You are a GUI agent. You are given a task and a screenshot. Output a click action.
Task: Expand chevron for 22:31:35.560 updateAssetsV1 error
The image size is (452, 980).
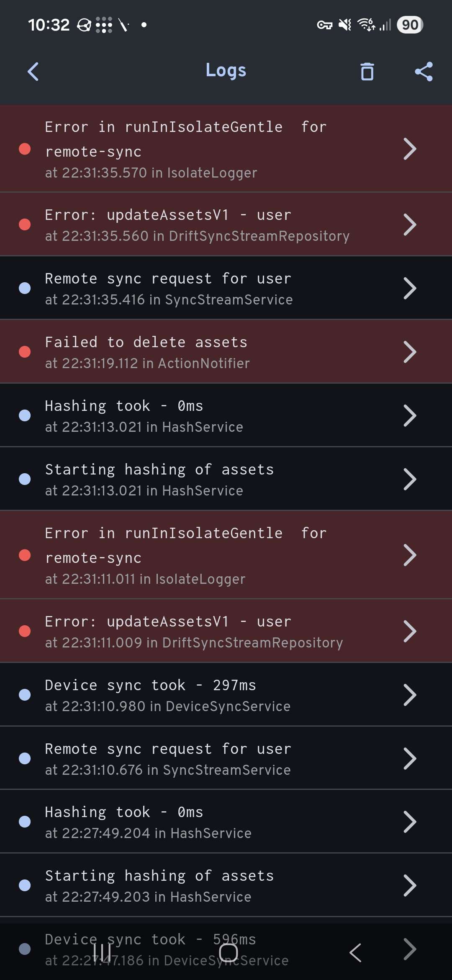click(x=410, y=224)
